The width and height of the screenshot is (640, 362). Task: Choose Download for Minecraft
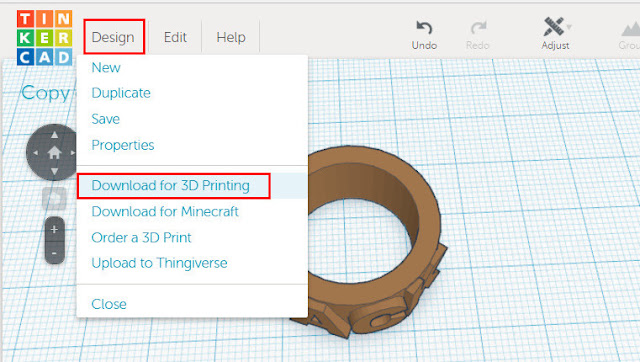click(165, 211)
